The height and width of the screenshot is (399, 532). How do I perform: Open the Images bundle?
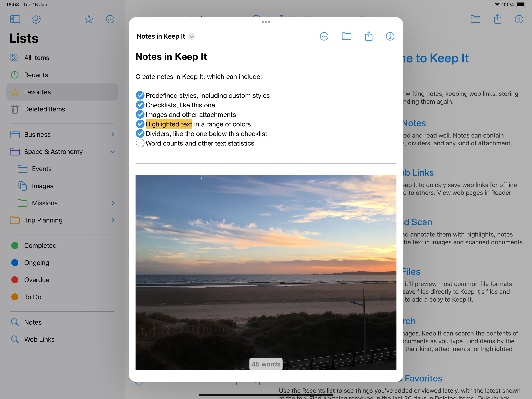[62, 186]
